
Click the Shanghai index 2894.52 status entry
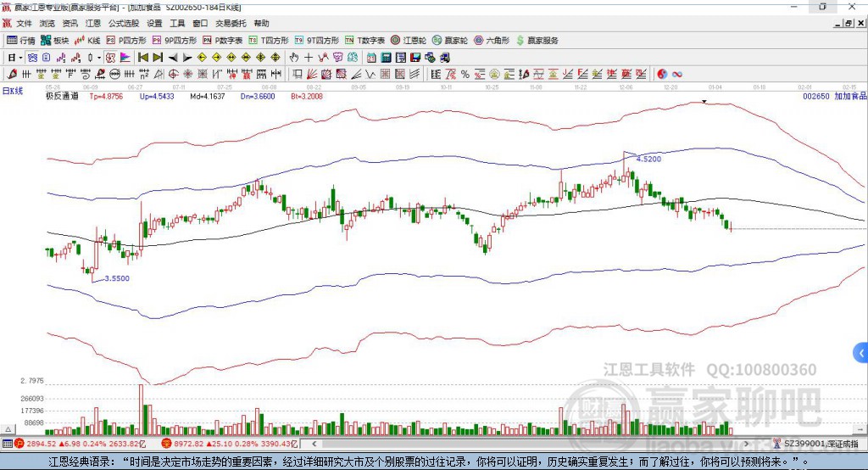click(x=81, y=444)
